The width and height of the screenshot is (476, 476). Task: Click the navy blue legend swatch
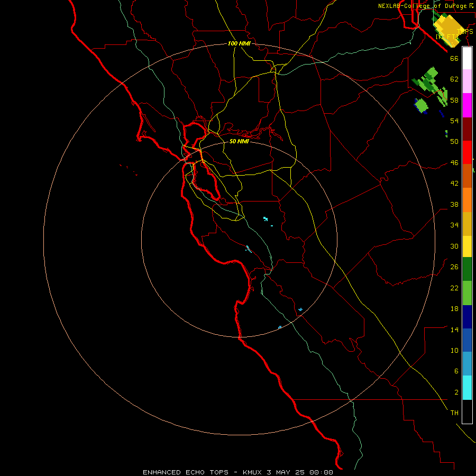point(467,317)
